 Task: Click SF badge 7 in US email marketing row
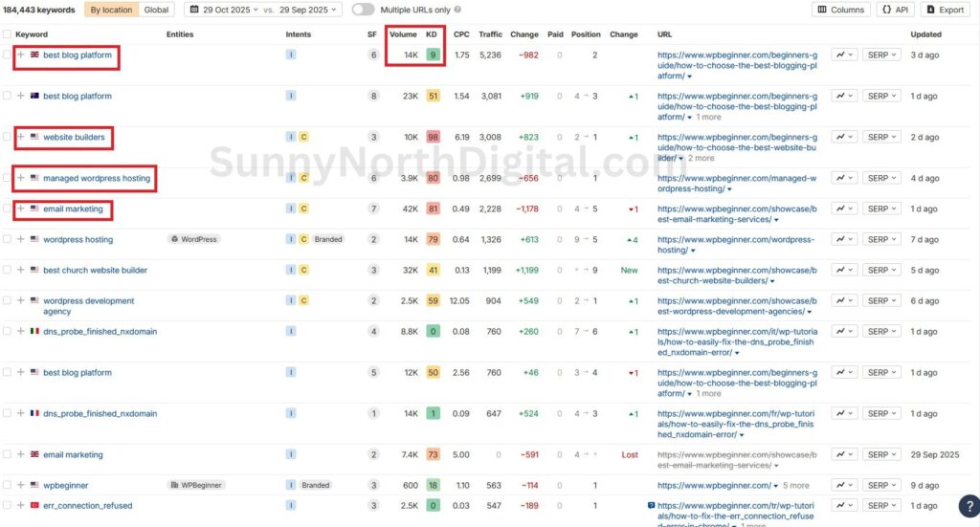(x=374, y=209)
